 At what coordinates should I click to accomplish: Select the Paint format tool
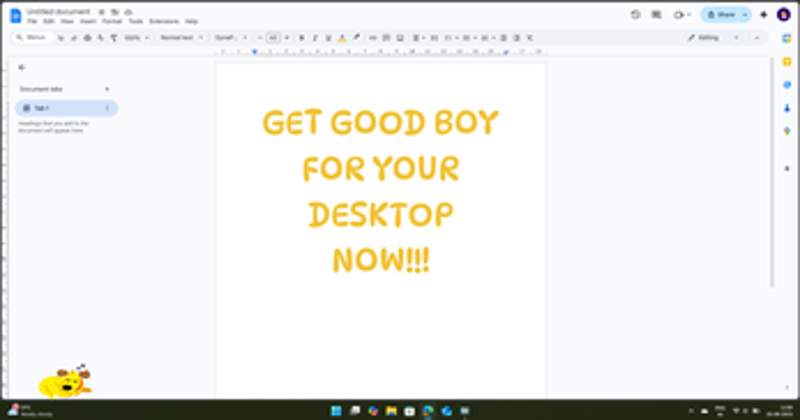pos(114,38)
